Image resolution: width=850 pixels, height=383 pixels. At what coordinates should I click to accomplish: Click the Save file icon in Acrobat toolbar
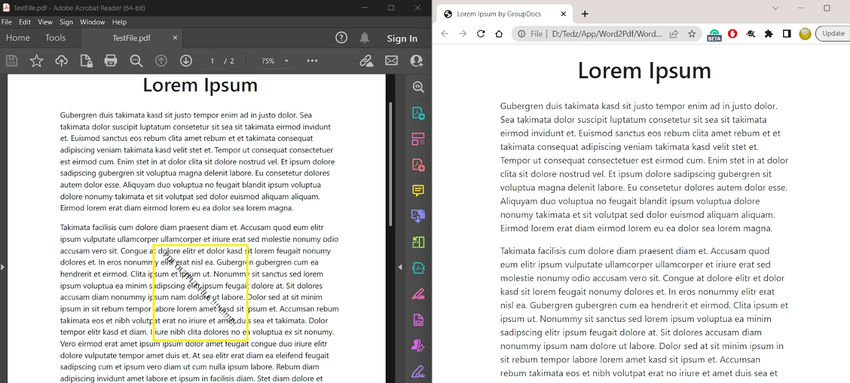(11, 61)
